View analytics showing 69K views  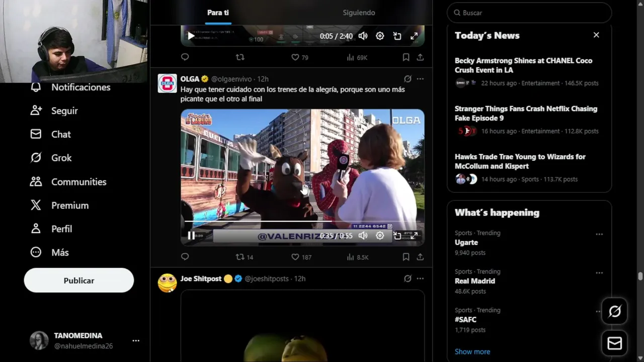357,57
